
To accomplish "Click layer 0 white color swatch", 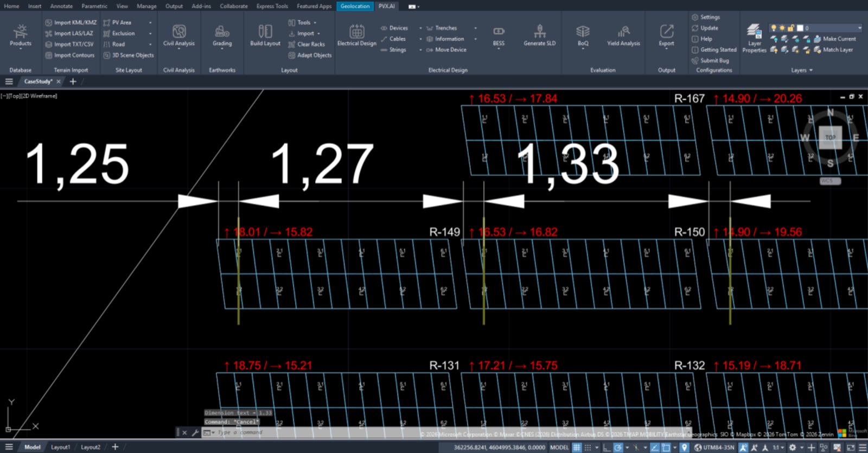I will [800, 28].
